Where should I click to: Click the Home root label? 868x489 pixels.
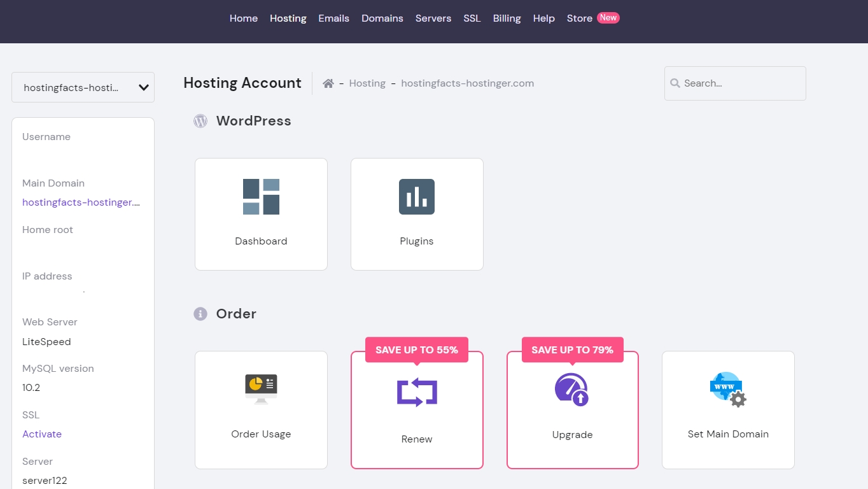click(48, 230)
